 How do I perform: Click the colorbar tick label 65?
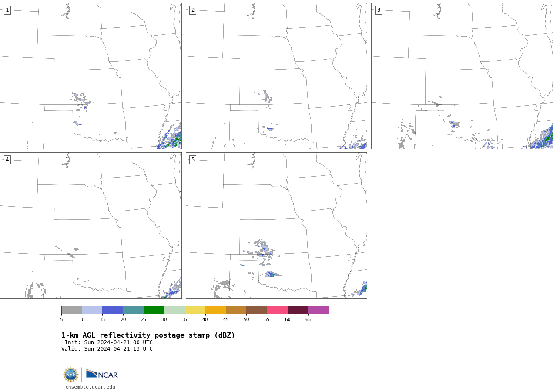(x=308, y=320)
